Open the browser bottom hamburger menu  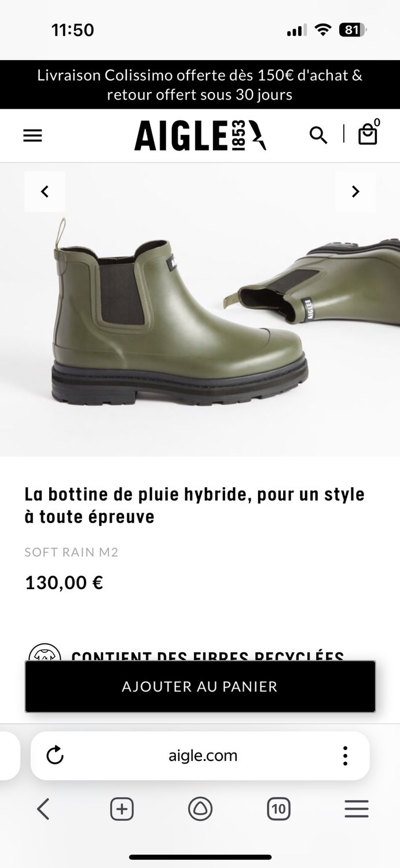[357, 808]
